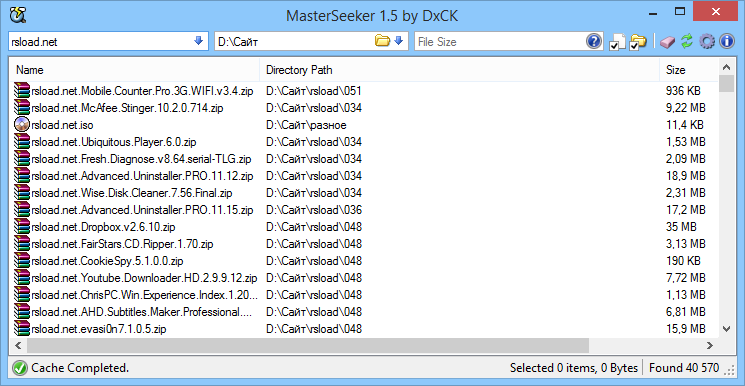
Task: Click the MasterSeeker app icon in title bar
Action: pos(18,15)
